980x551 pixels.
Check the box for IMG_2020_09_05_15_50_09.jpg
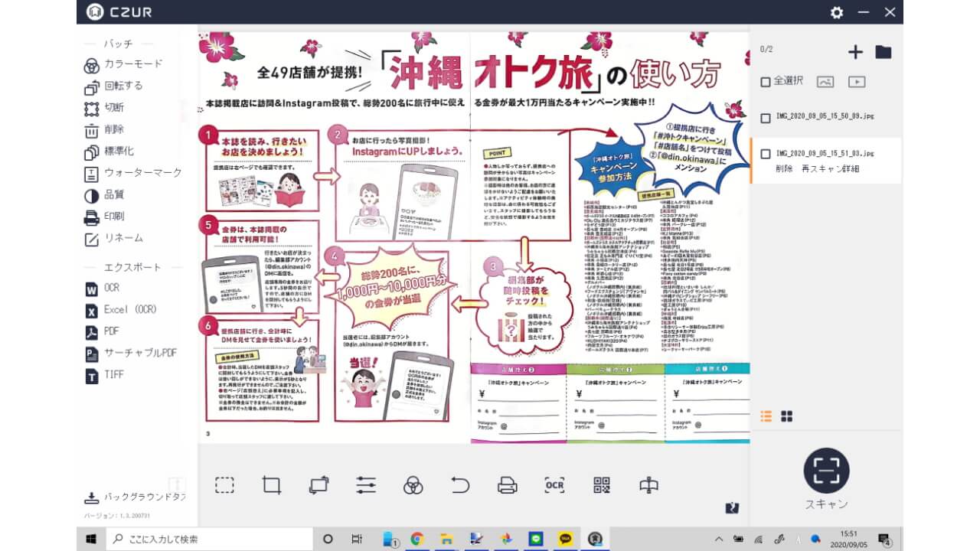766,118
